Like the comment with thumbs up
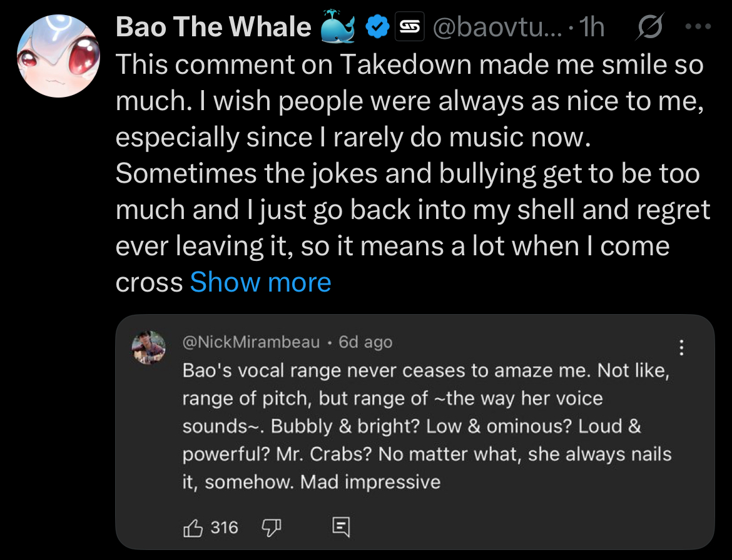 (192, 527)
